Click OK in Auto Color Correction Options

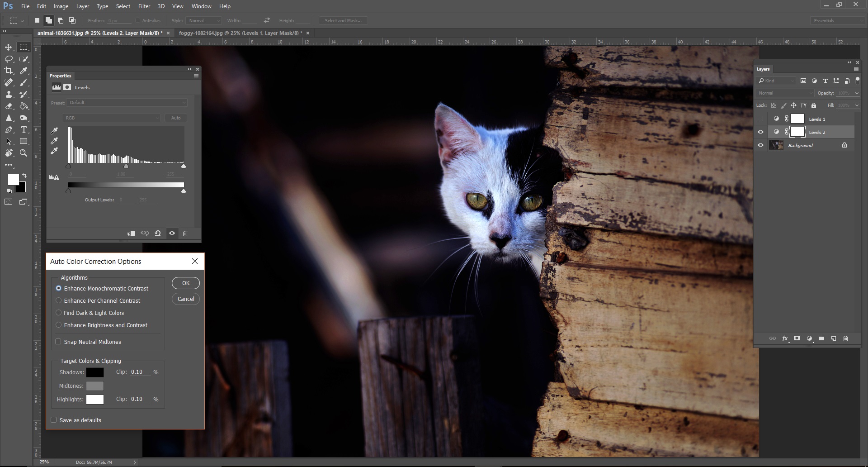coord(185,283)
